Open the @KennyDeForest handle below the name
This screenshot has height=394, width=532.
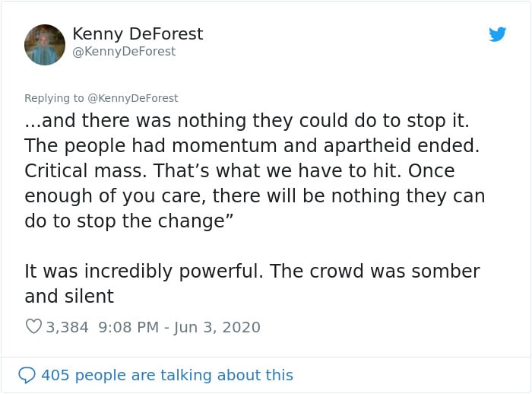click(x=124, y=51)
